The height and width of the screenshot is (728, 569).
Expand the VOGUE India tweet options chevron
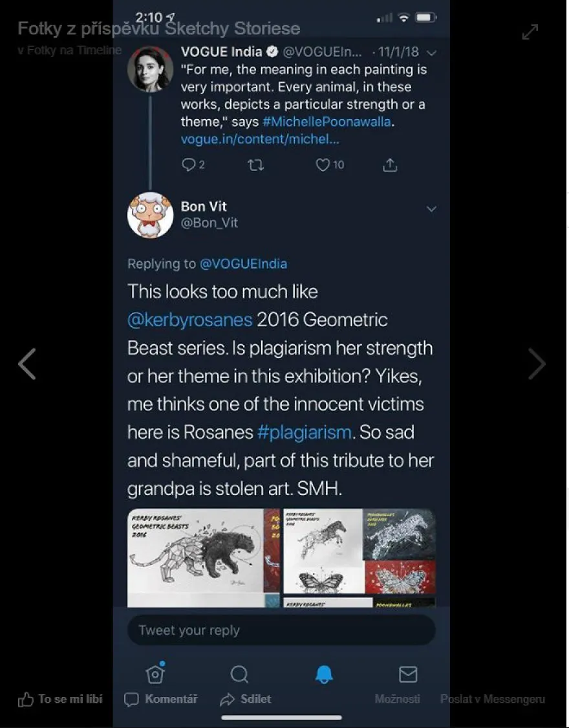[x=432, y=53]
